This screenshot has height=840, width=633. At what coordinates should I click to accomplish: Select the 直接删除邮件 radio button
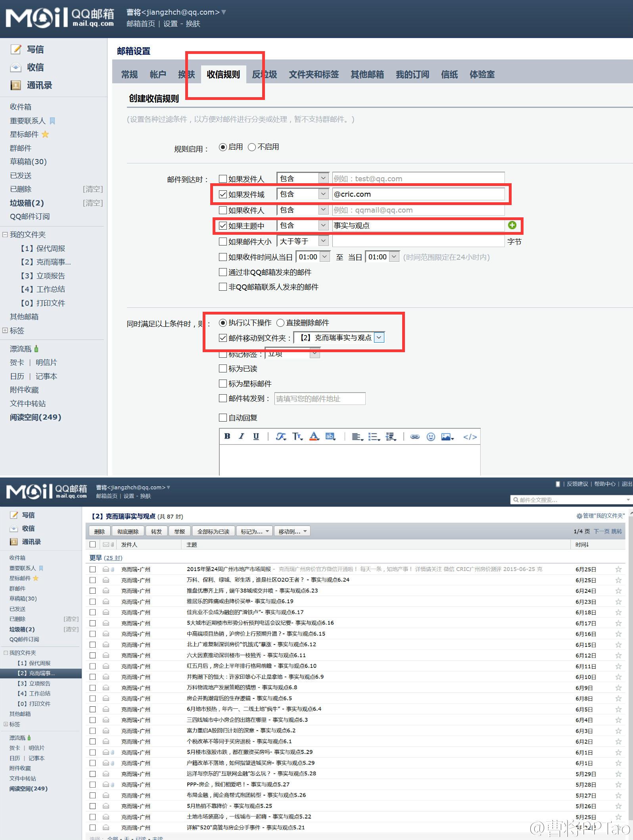(280, 323)
